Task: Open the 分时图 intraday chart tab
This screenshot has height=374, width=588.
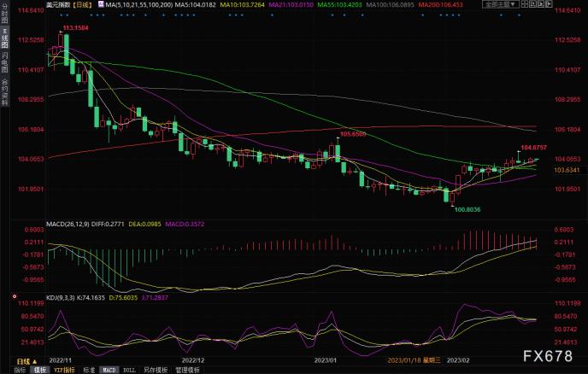Action: click(4, 14)
